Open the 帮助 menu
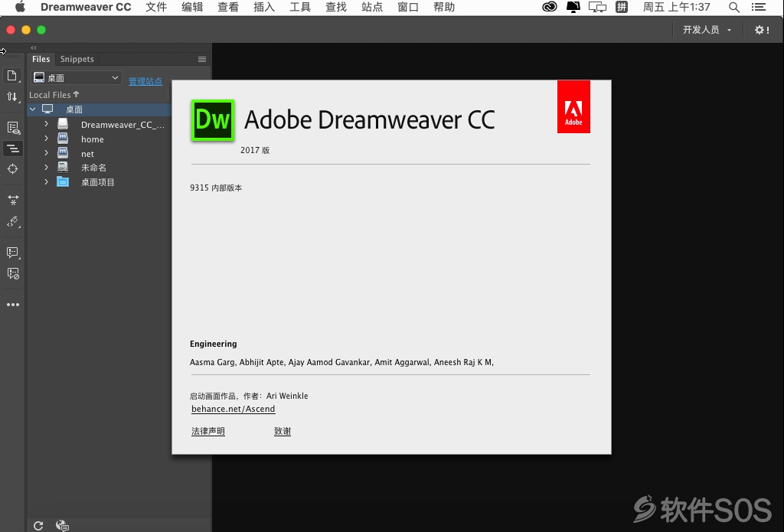The image size is (784, 532). (444, 7)
